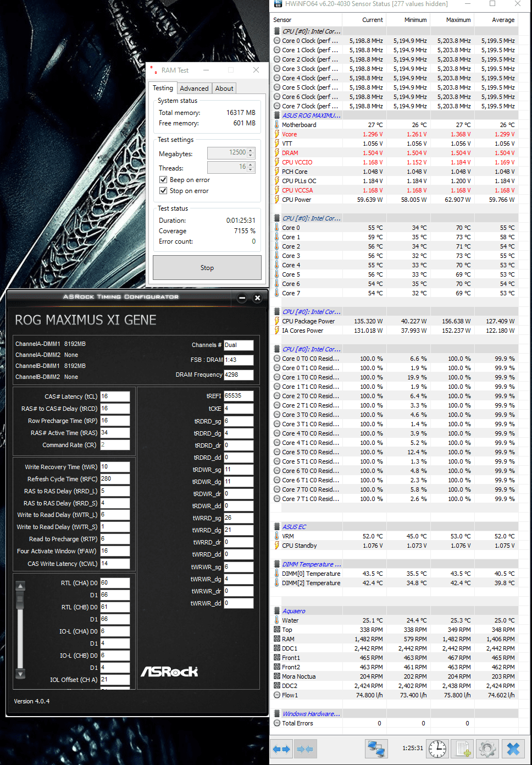Click the Flow1 sensor circle icon
The height and width of the screenshot is (765, 532).
tap(277, 695)
